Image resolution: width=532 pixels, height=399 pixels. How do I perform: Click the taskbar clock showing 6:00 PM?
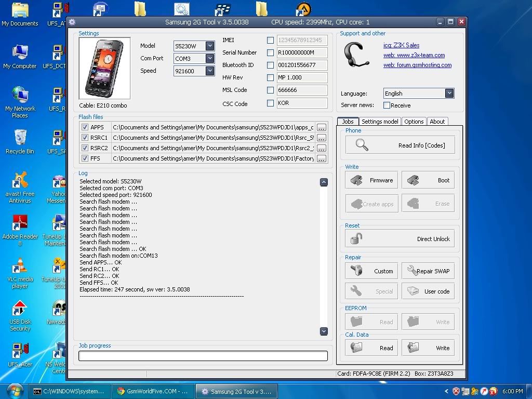click(513, 391)
